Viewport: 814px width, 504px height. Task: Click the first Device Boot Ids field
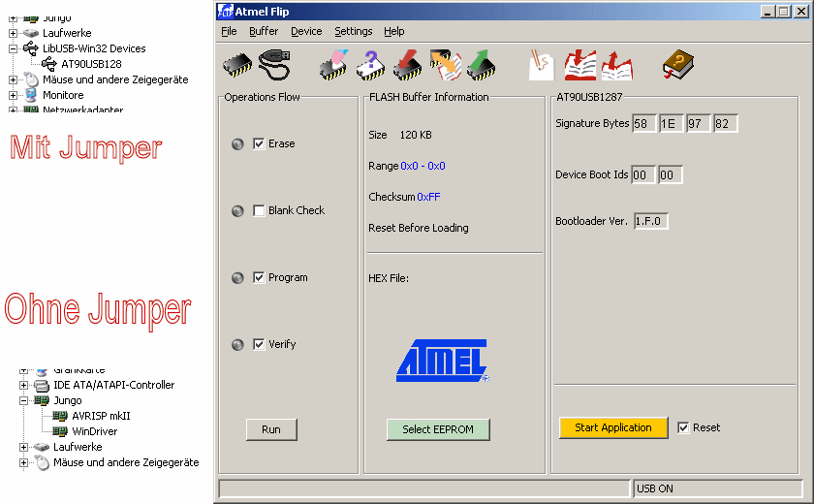coord(643,174)
